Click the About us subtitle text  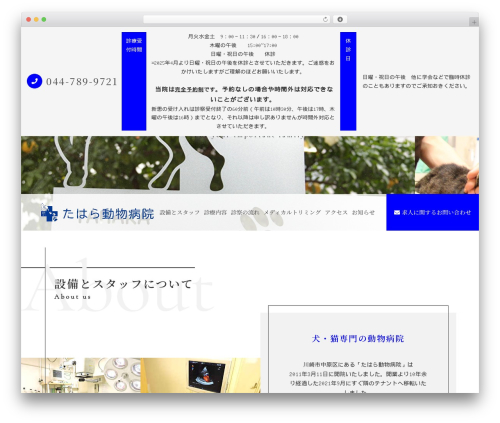[72, 297]
